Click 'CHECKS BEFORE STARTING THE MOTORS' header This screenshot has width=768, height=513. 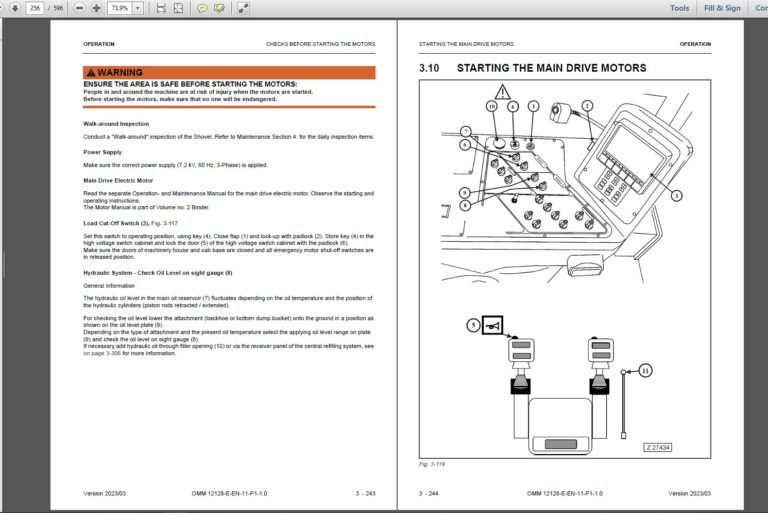[x=321, y=44]
